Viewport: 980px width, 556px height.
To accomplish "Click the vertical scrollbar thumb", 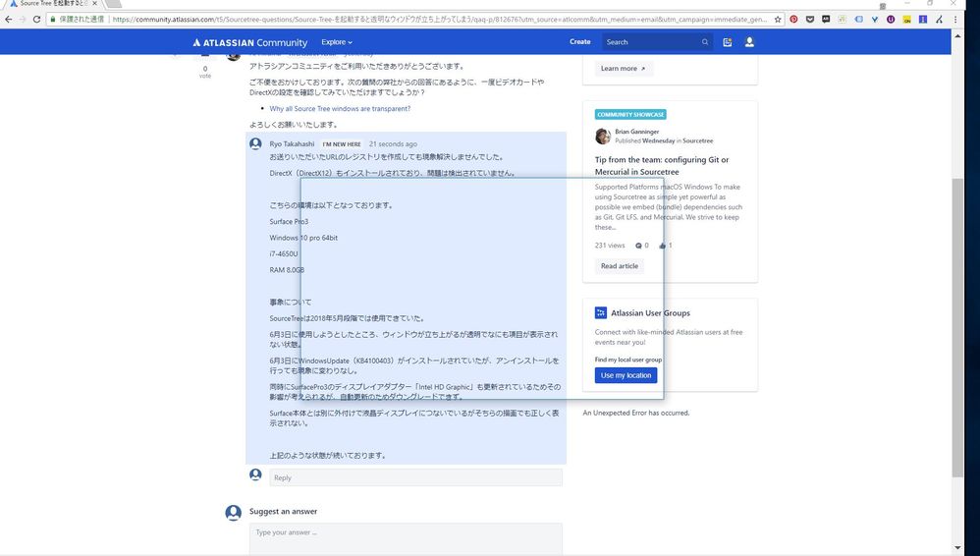I will (957, 327).
